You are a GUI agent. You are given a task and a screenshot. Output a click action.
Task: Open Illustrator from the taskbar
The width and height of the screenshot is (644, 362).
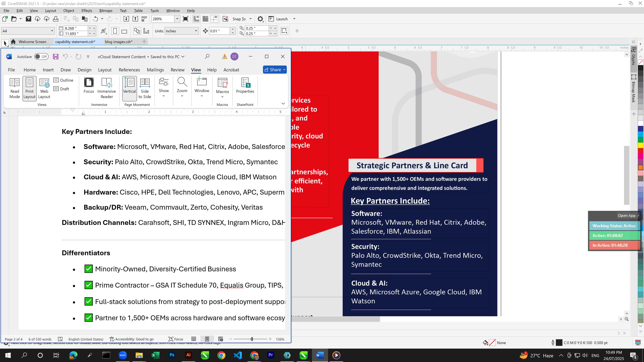pyautogui.click(x=189, y=355)
